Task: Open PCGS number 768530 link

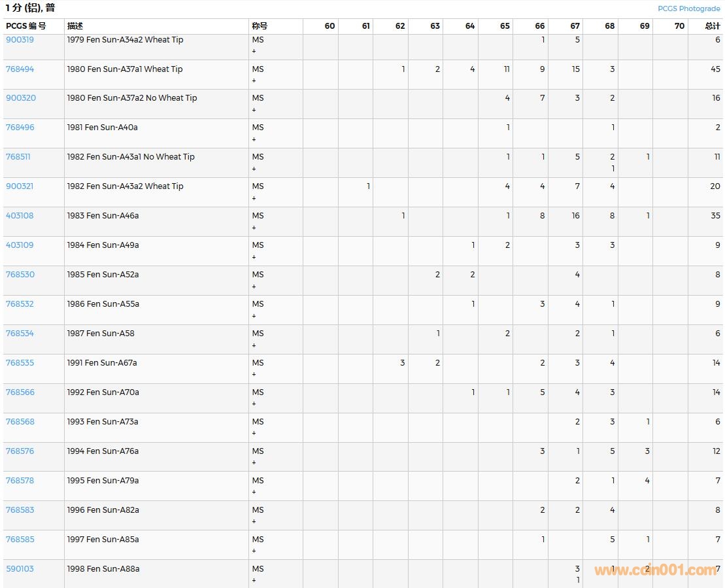Action: (20, 275)
